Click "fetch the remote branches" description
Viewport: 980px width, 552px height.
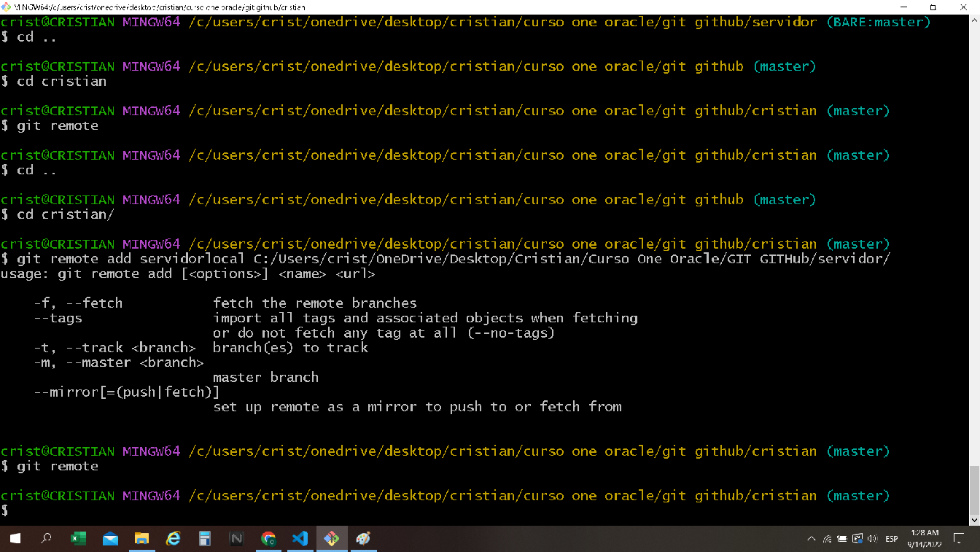(x=315, y=303)
